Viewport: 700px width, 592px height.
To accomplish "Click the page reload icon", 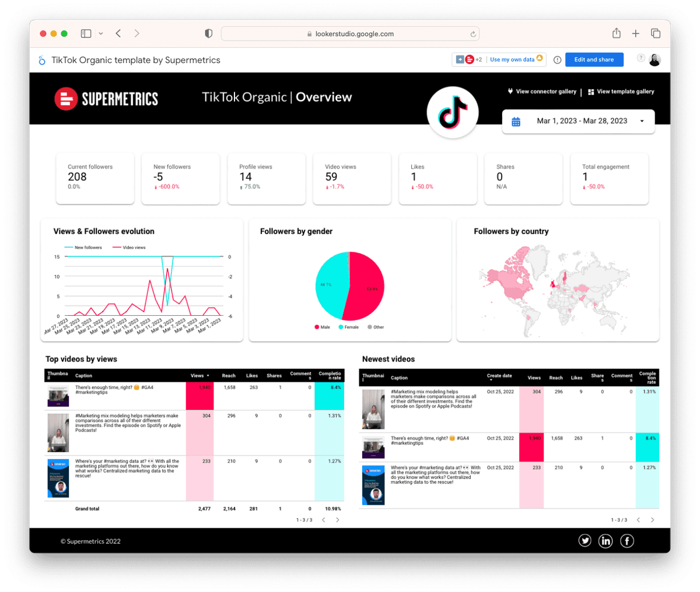I will pos(473,34).
